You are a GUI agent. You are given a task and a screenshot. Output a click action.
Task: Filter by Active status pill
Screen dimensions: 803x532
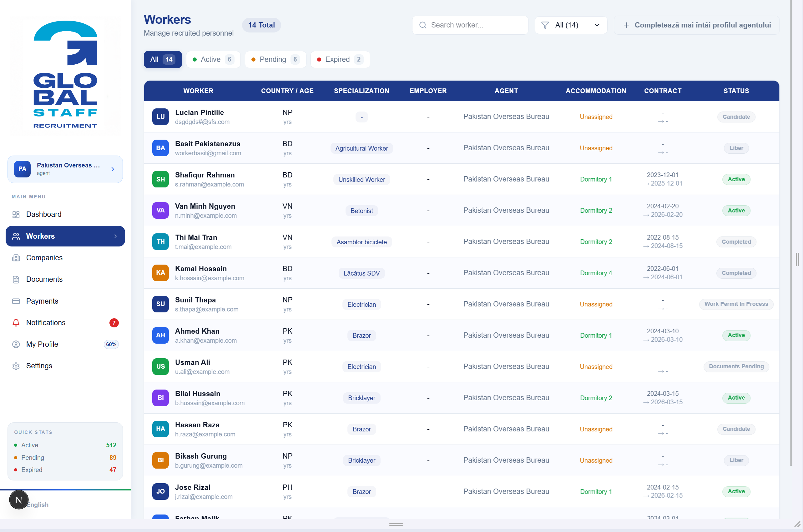(213, 59)
